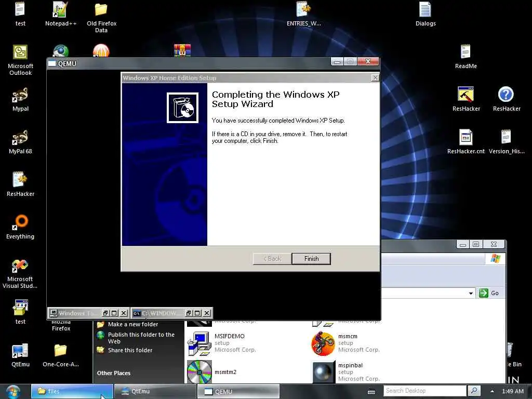
Task: Click Finish in the Windows XP Setup wizard
Action: tap(311, 259)
